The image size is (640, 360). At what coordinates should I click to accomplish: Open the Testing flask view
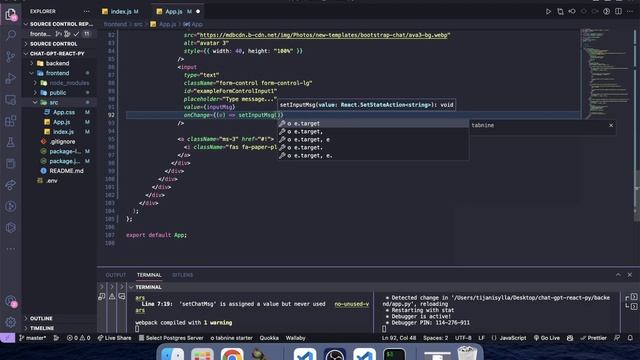point(11,142)
